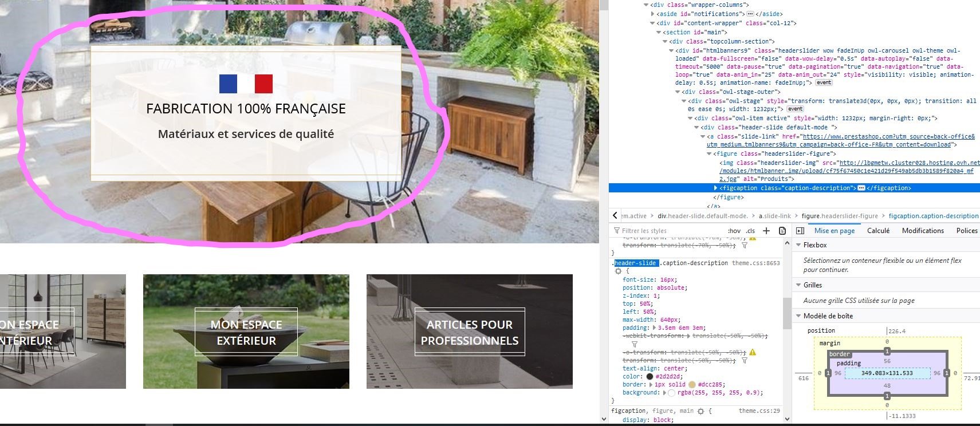980x426 pixels.
Task: Click styles panel scrollbar up arrow
Action: click(x=787, y=243)
